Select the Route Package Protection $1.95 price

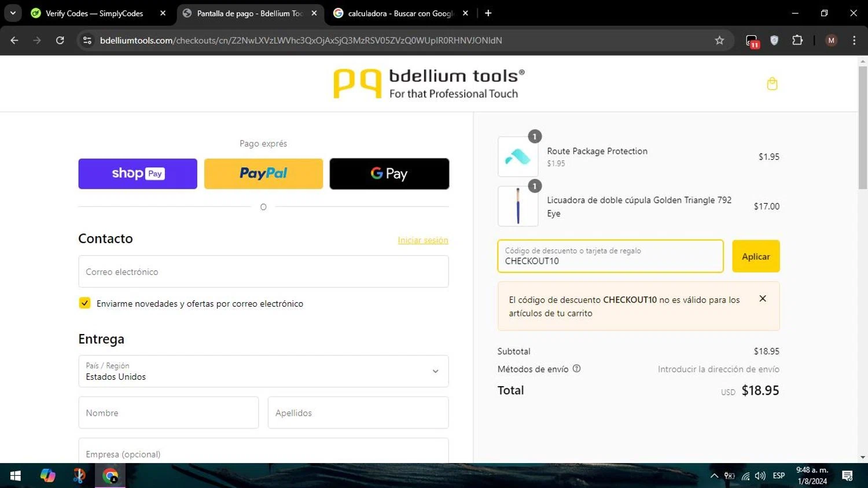pyautogui.click(x=769, y=157)
